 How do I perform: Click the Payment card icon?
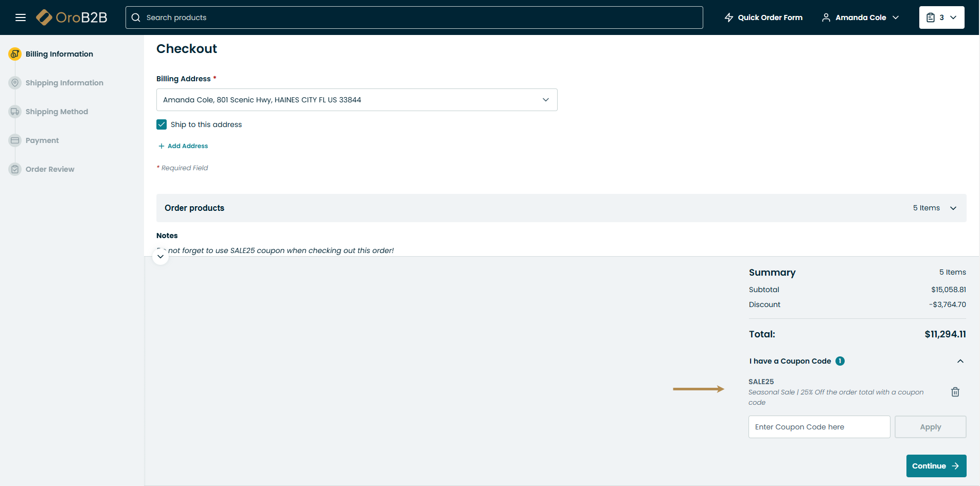15,140
